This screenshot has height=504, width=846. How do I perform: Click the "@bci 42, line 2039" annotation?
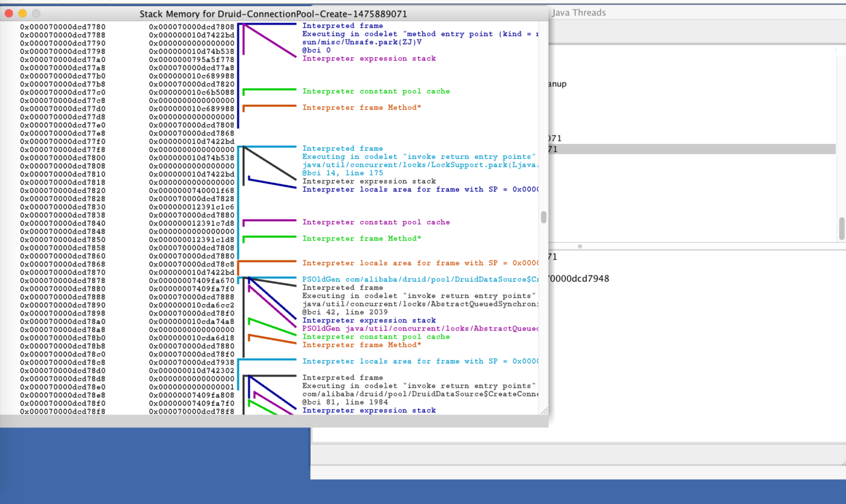[x=345, y=312]
